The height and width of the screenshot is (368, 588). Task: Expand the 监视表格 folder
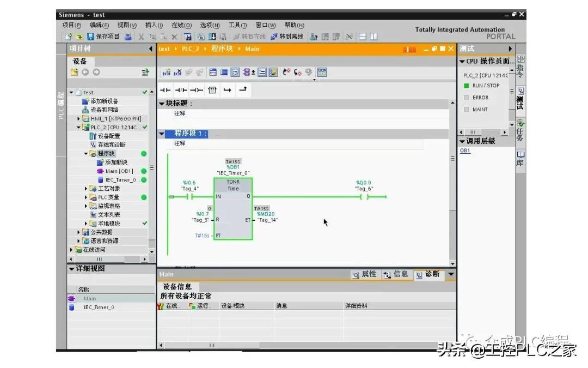(x=85, y=206)
